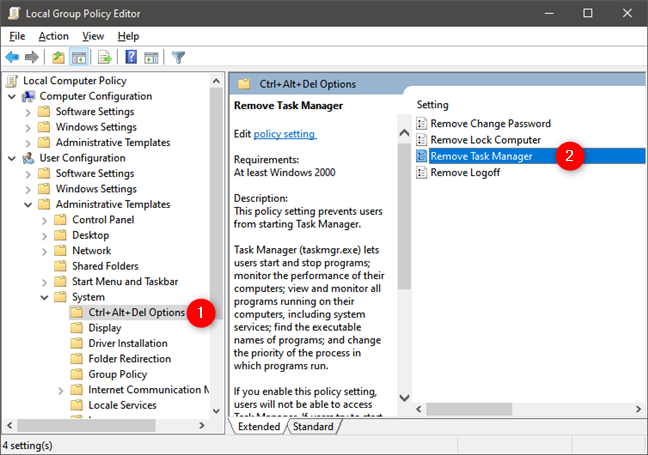Click the policy setting link
The height and width of the screenshot is (455, 648).
285,134
